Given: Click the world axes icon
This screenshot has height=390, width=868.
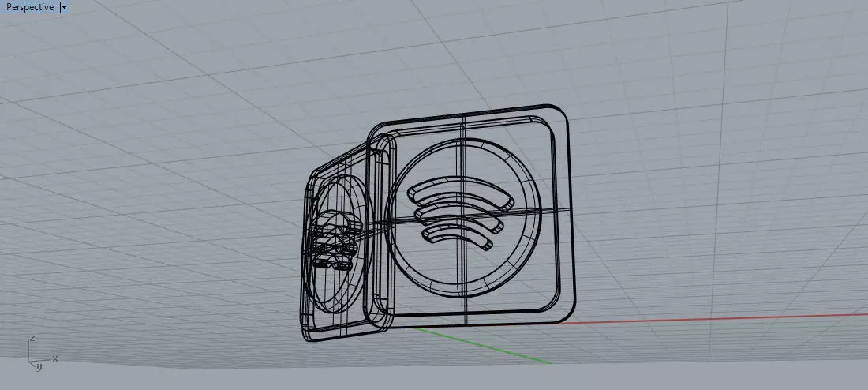Looking at the screenshot, I should (x=42, y=352).
